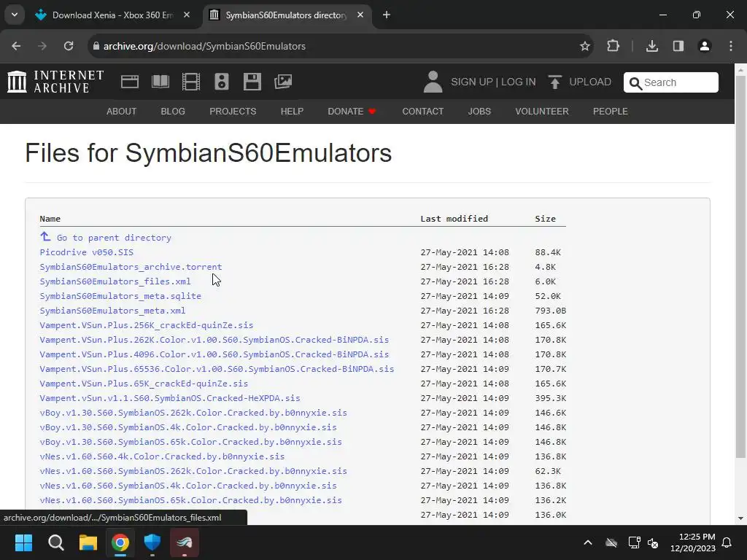The image size is (747, 560).
Task: Download Vampent.VSun.Plus.256K_crackEd-quinZe.sis
Action: (x=146, y=325)
